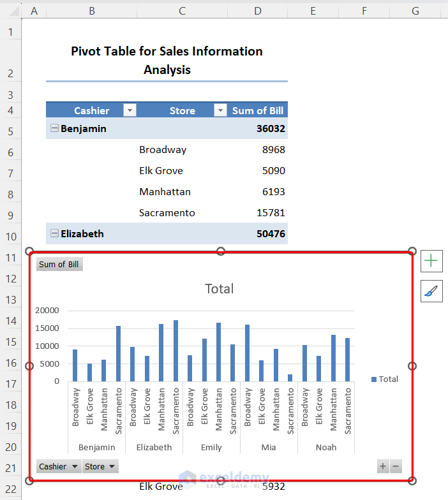The height and width of the screenshot is (500, 448).
Task: Select column C header
Action: tap(183, 11)
